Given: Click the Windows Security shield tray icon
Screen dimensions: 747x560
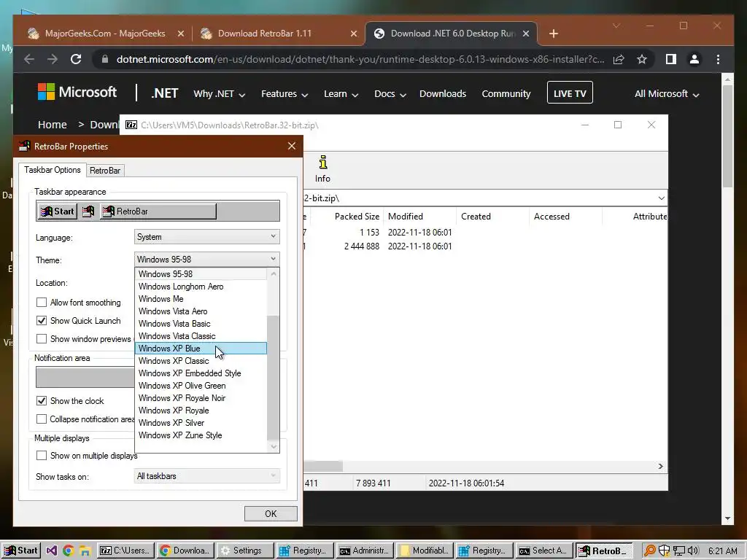Looking at the screenshot, I should (x=664, y=551).
